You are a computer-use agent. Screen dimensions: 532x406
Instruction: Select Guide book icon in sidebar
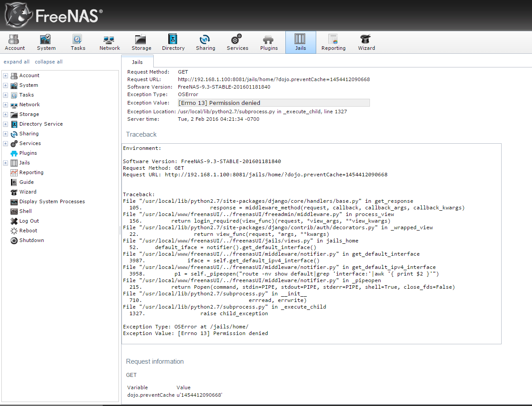tap(14, 183)
